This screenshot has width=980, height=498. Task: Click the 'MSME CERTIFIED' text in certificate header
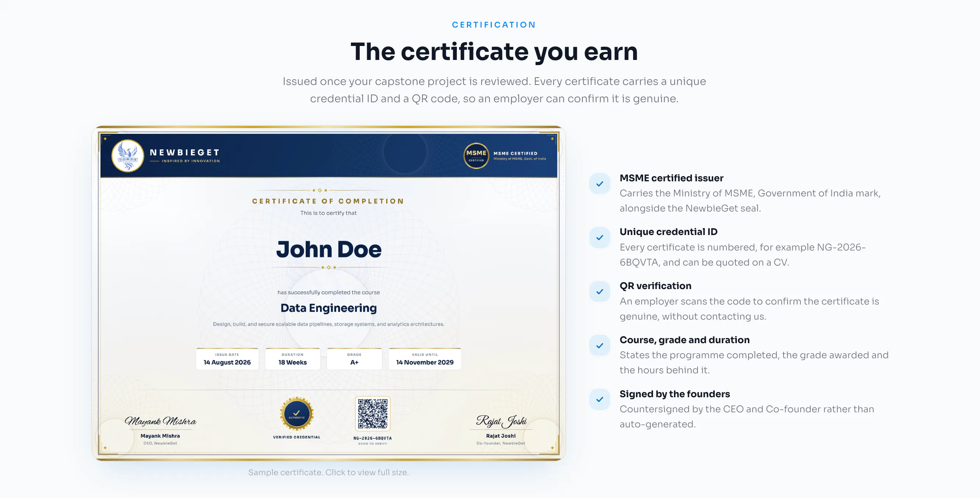point(515,153)
